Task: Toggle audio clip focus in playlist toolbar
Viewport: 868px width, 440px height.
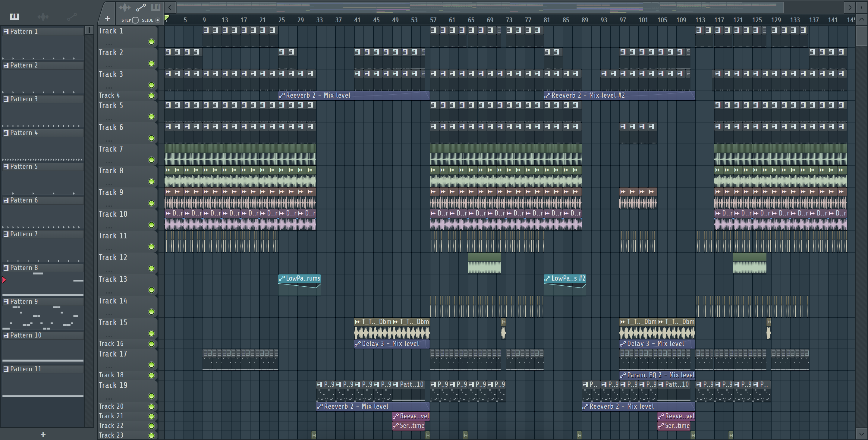Action: 125,7
